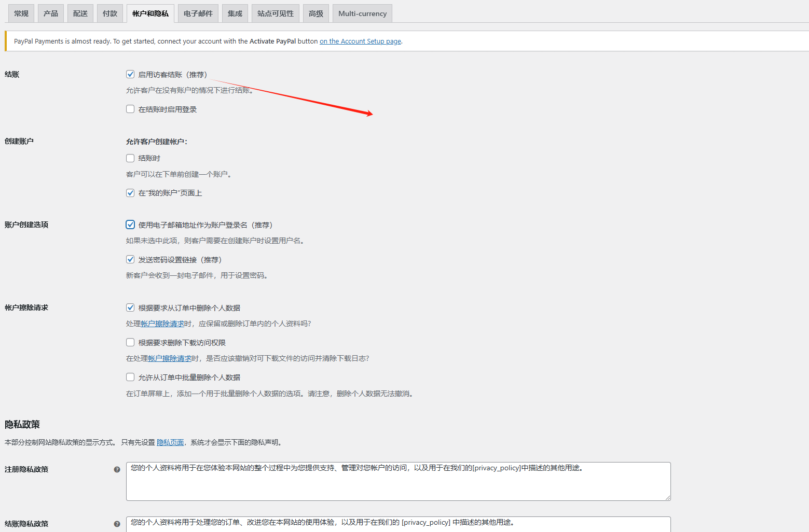
Task: Toggle 使用电子邮箱地址作为账户登录名 checkbox
Action: 130,225
